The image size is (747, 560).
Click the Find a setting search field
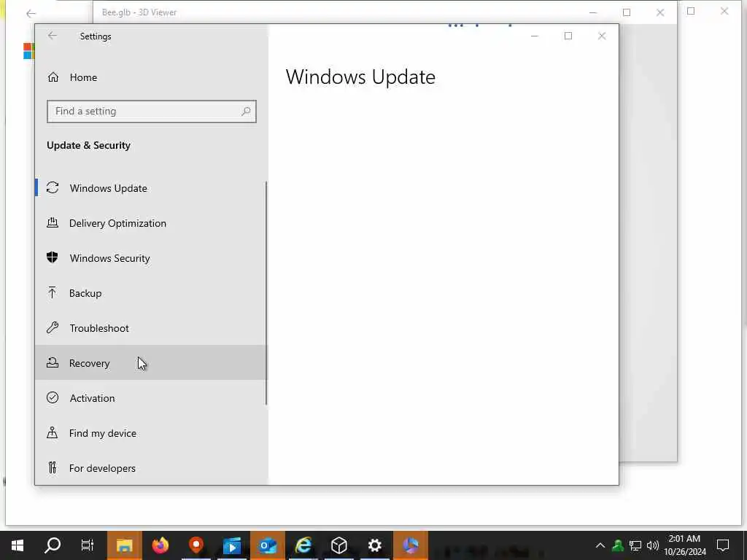(152, 112)
